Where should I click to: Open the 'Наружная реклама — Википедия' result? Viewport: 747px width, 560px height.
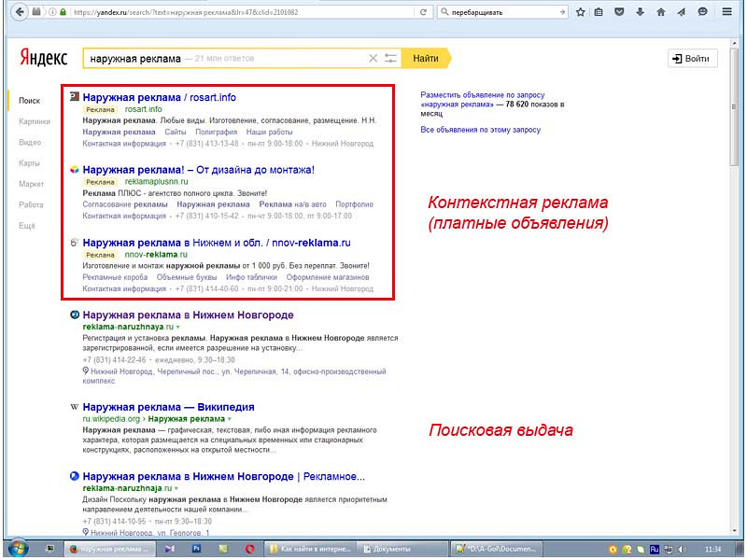coord(169,407)
